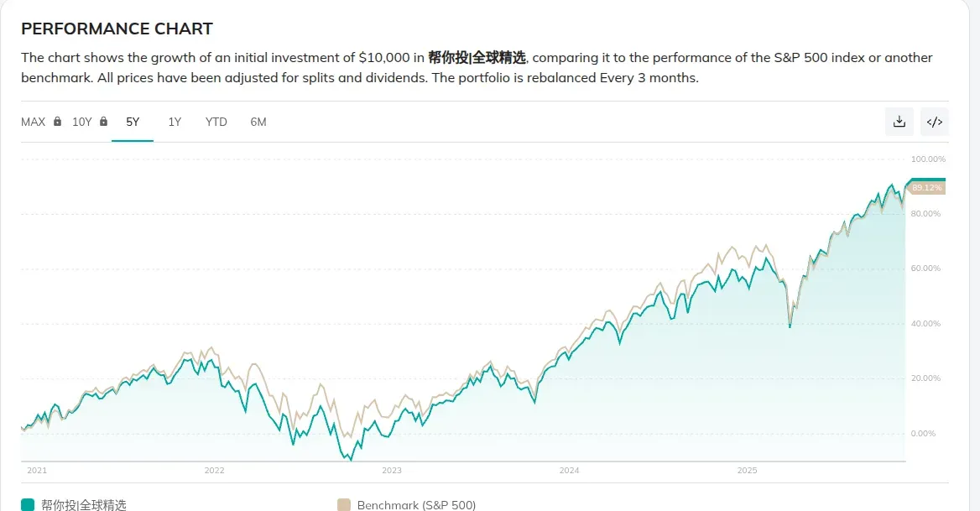Viewport: 980px width, 511px height.
Task: Open the embed code icon
Action: (x=934, y=122)
